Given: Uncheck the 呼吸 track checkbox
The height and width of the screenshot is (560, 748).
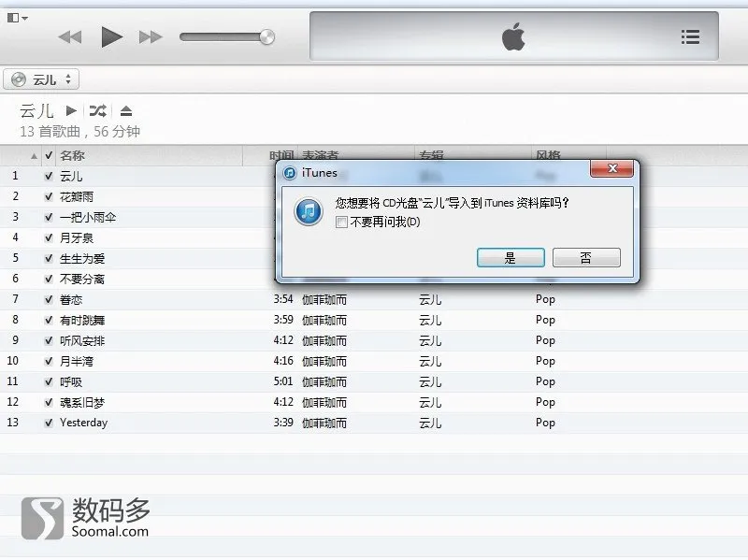Looking at the screenshot, I should point(49,381).
